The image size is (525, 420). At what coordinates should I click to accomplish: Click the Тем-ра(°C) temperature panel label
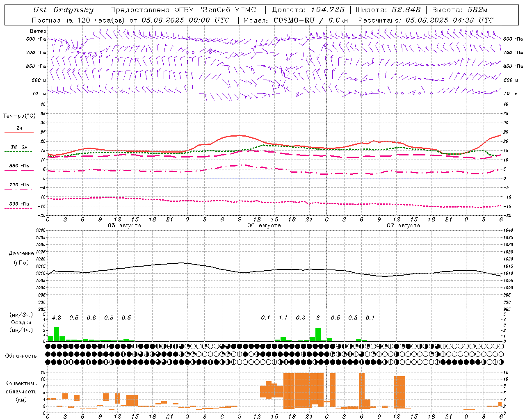(x=19, y=116)
